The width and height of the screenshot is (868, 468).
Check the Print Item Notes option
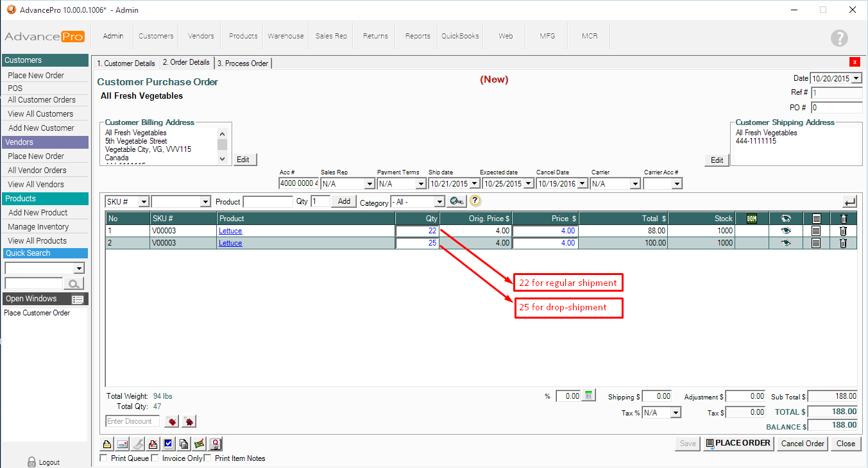click(207, 458)
